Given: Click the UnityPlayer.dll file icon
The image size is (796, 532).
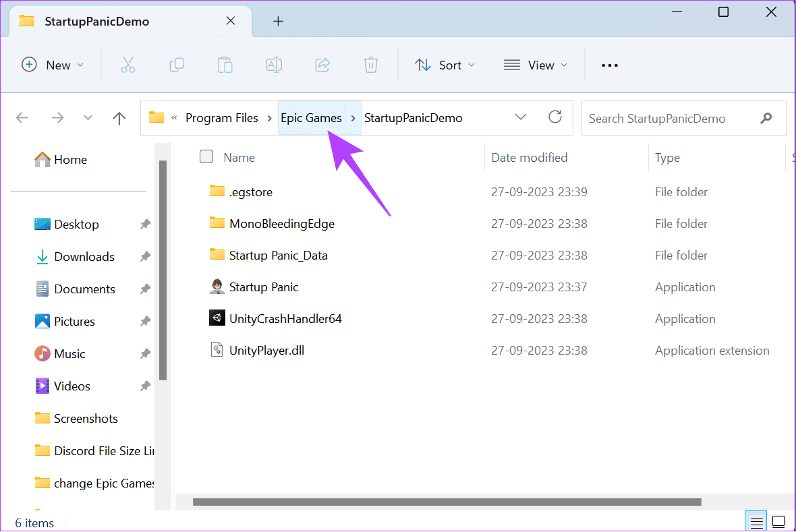Looking at the screenshot, I should (217, 350).
